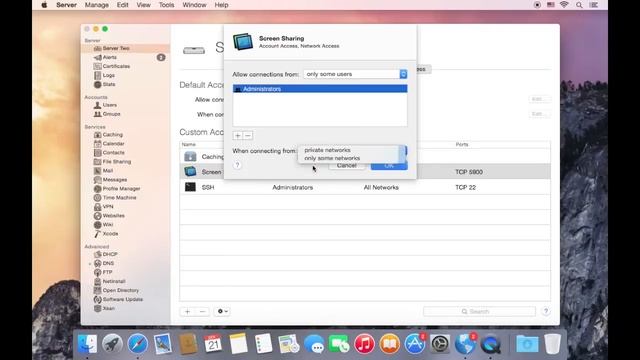This screenshot has height=360, width=640.
Task: Open the Edit menu
Action: point(122,5)
